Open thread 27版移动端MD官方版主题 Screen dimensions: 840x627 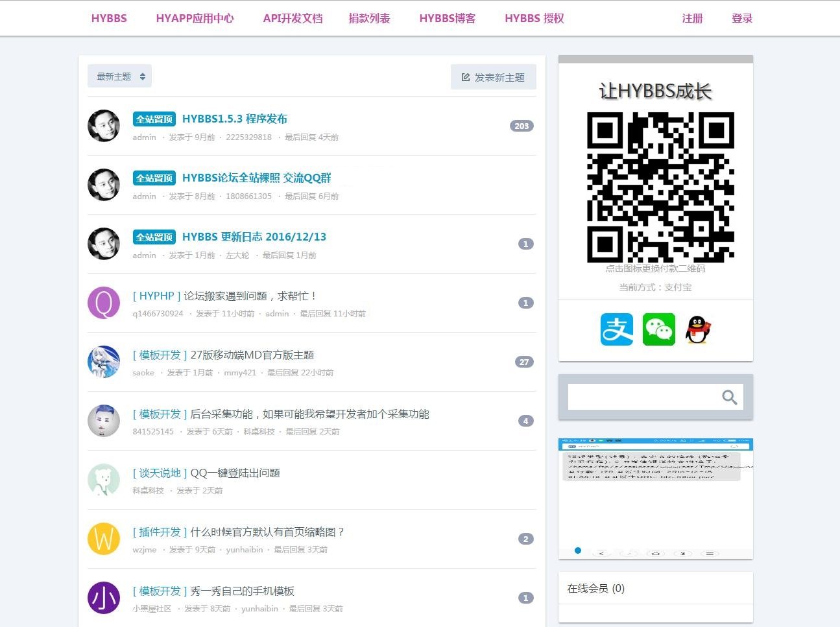point(252,355)
